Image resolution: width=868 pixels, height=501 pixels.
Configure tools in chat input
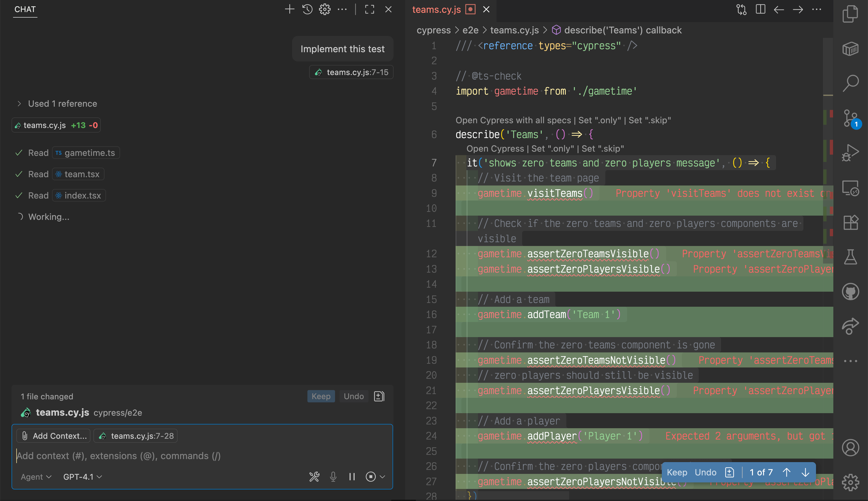coord(314,477)
